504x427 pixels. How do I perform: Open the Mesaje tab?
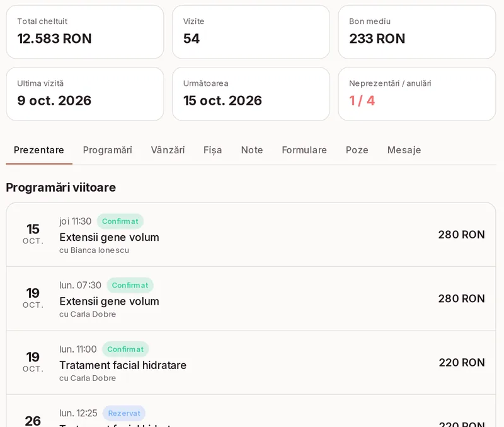point(404,150)
